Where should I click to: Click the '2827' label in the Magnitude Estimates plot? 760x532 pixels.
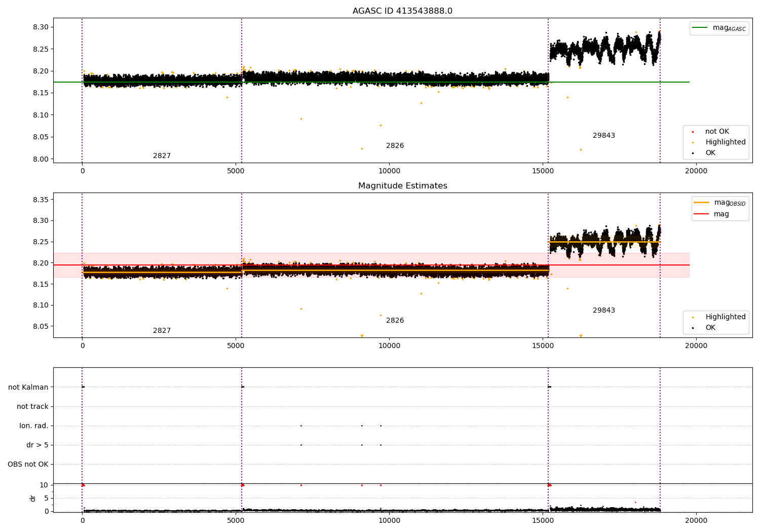pos(162,331)
